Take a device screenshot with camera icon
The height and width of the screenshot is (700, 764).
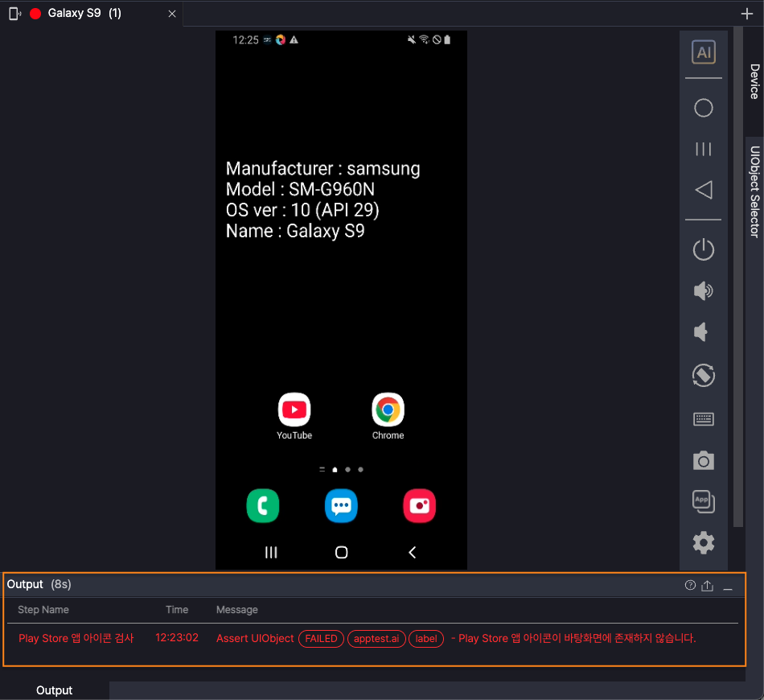pos(704,460)
